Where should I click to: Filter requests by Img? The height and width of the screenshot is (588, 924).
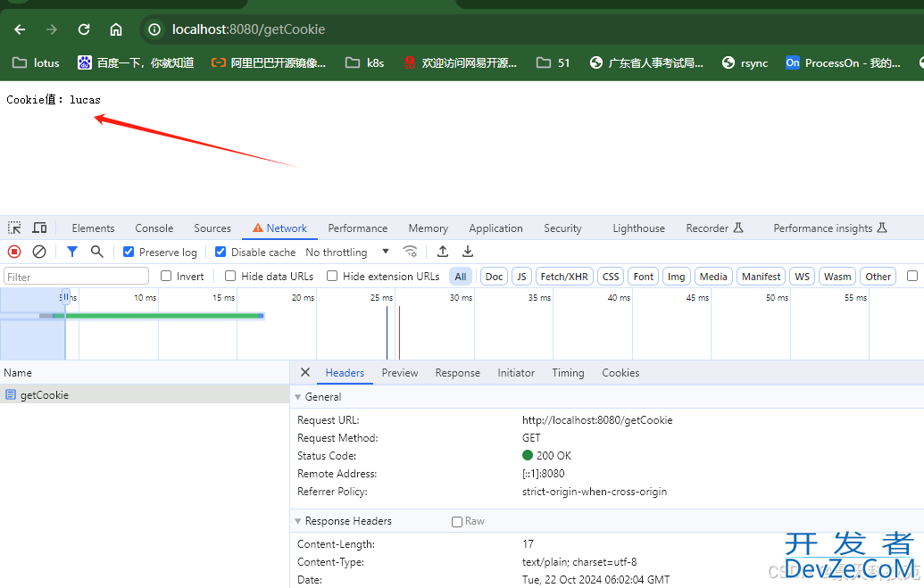click(676, 277)
